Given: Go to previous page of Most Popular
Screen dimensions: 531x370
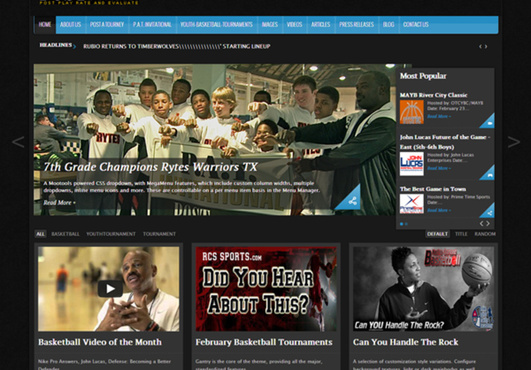Looking at the screenshot, I should 482,223.
